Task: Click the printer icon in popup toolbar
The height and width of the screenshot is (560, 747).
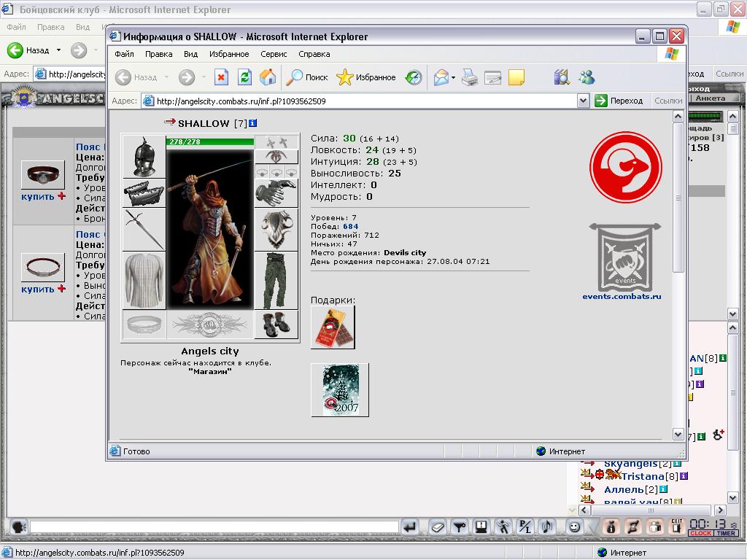Action: pyautogui.click(x=470, y=77)
